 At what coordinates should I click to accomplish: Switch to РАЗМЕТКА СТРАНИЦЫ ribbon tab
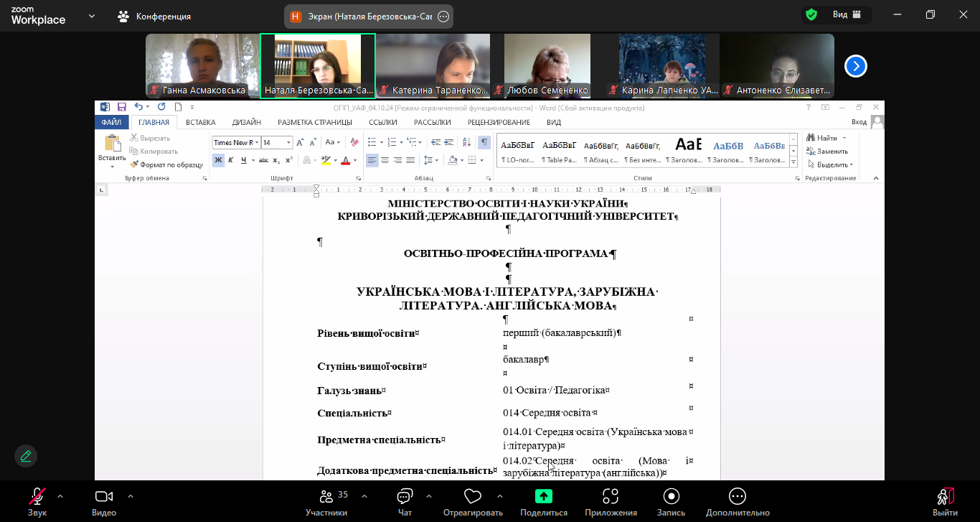(314, 123)
